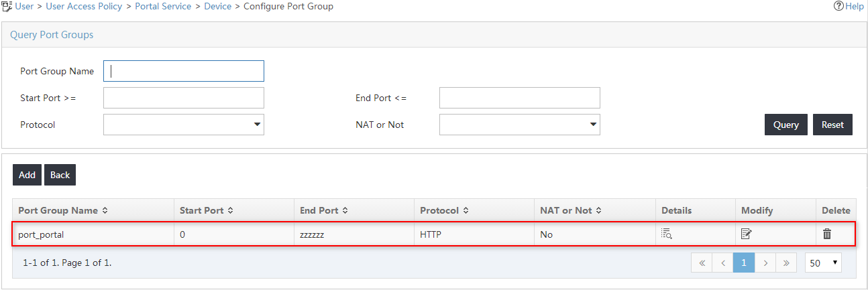The image size is (868, 290).
Task: Open the Device breadcrumb link
Action: point(218,6)
